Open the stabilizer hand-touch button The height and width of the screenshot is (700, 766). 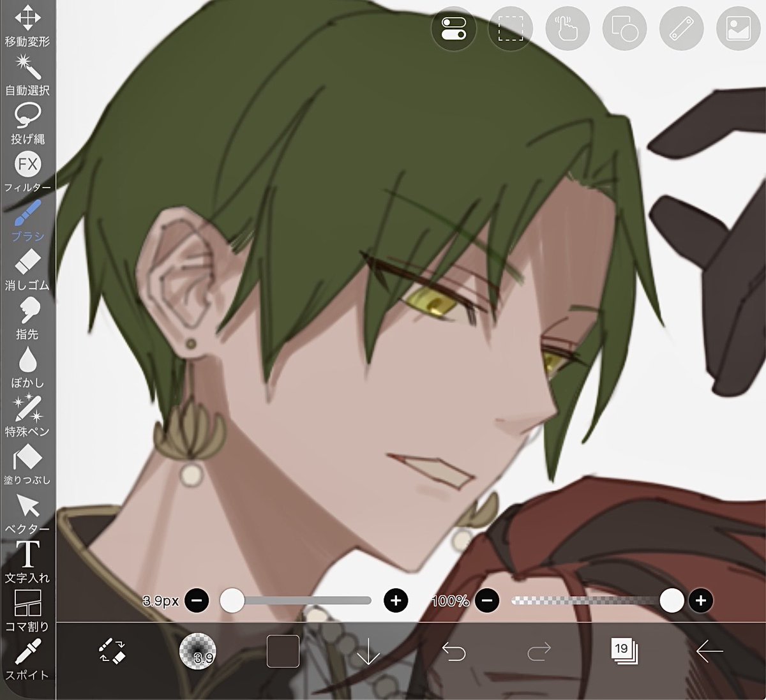point(567,29)
